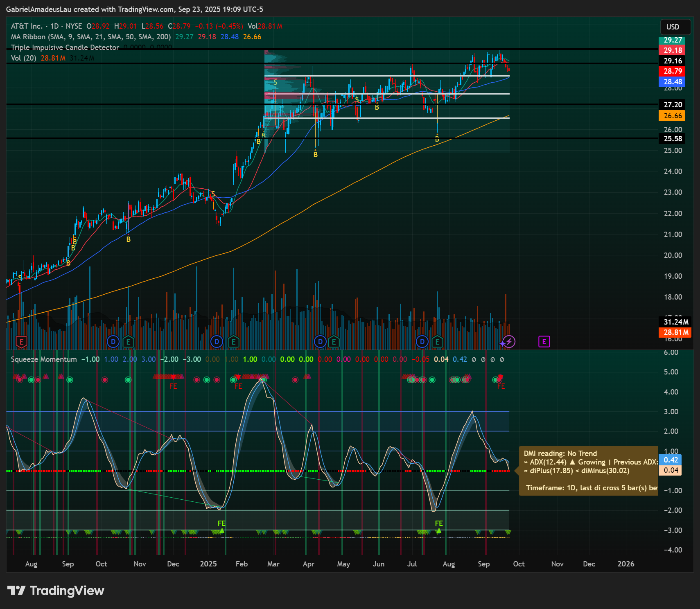Click the Vol28.81M value in the header
This screenshot has height=609, width=700.
click(x=265, y=26)
